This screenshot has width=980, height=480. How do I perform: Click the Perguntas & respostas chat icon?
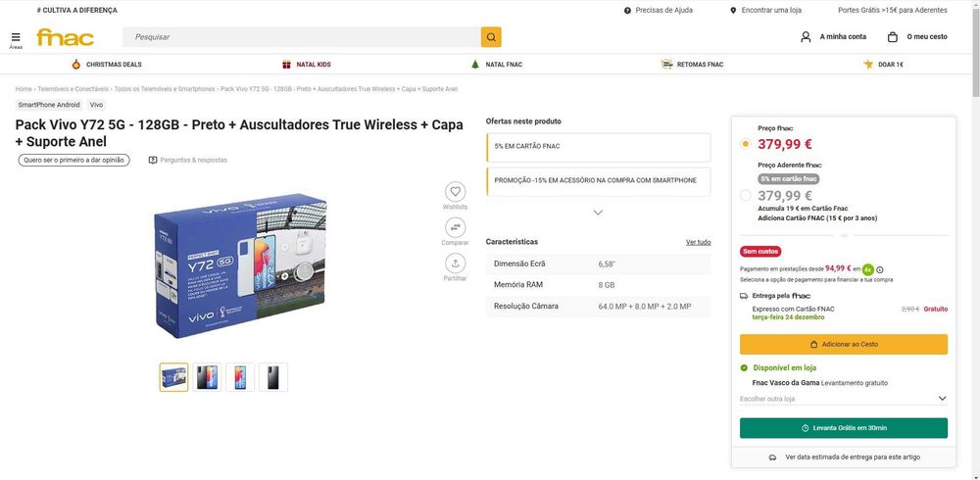pos(153,160)
